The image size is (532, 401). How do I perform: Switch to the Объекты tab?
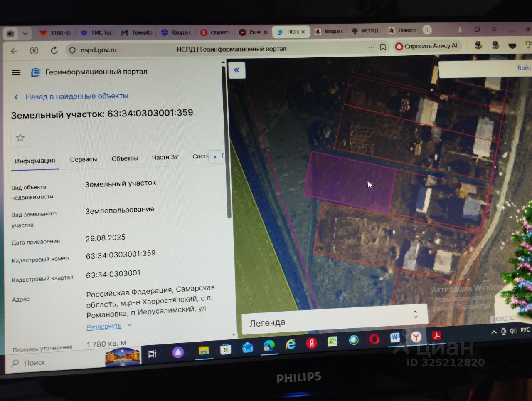click(x=125, y=158)
